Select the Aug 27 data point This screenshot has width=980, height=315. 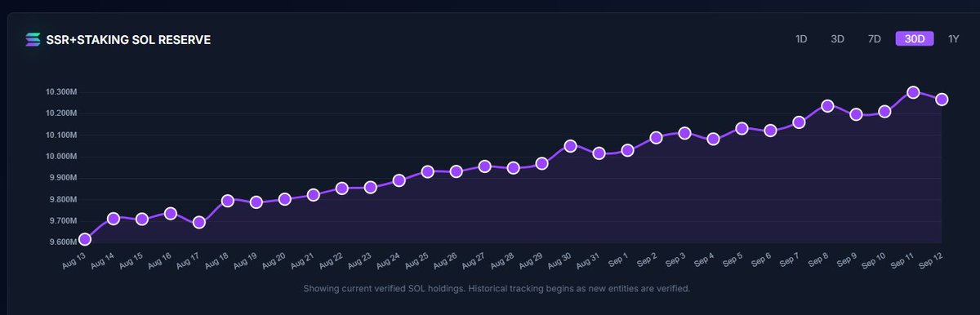pyautogui.click(x=484, y=166)
